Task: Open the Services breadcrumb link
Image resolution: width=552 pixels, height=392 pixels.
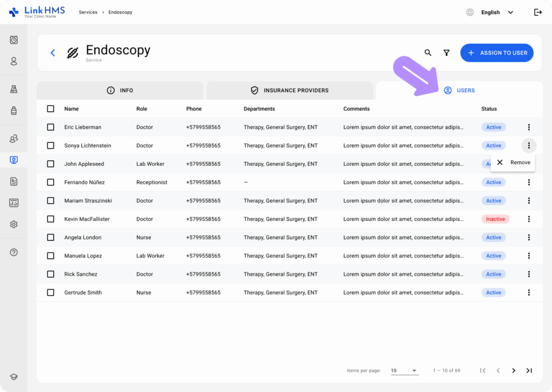Action: (x=88, y=12)
